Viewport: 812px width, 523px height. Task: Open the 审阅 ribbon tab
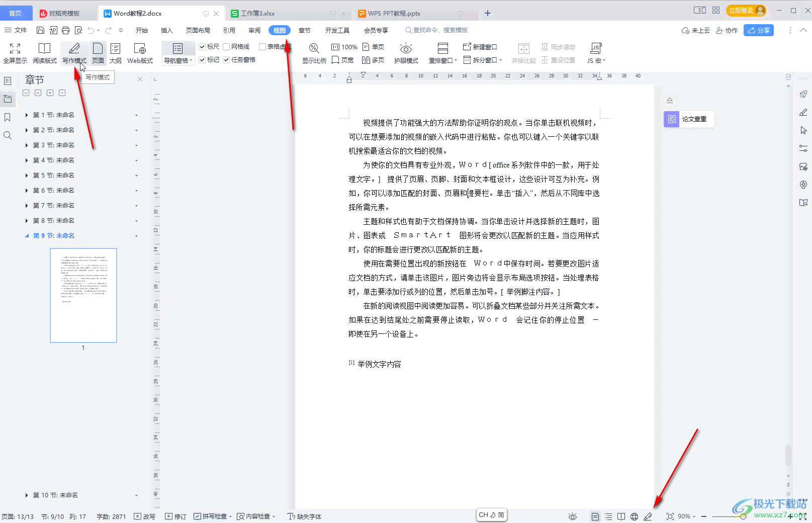click(x=254, y=30)
